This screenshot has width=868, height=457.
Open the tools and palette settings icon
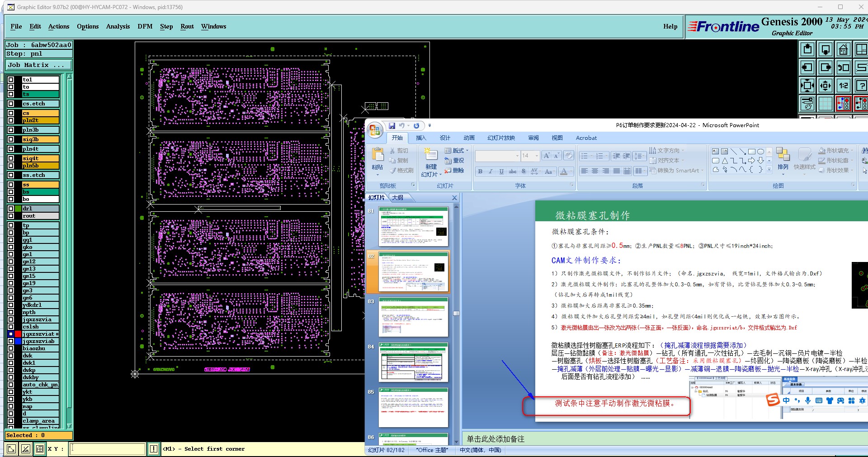click(x=807, y=104)
